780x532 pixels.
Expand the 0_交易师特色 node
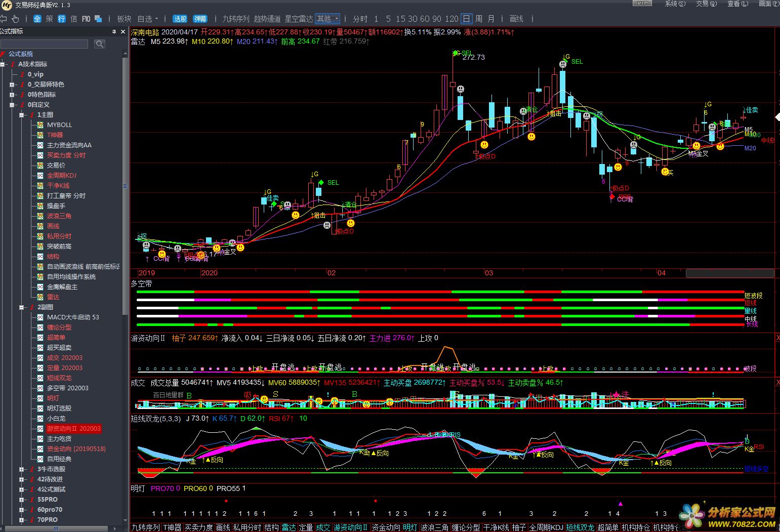[12, 85]
